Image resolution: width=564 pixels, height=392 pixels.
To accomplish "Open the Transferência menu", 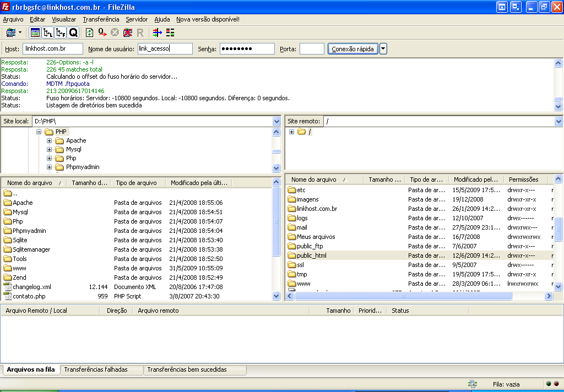I will (101, 19).
